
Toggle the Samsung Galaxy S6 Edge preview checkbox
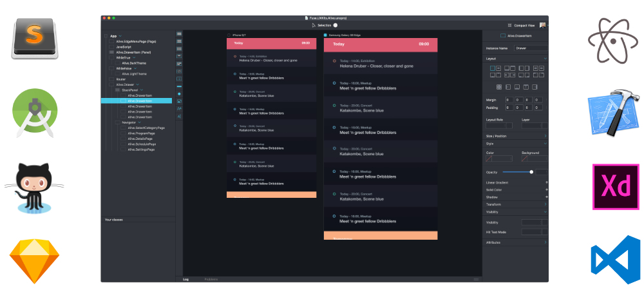point(325,35)
